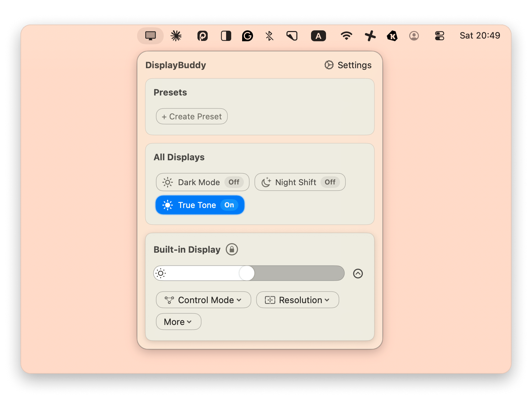Toggle Night Shift for all displays
Viewport: 532px width, 401px height.
[300, 182]
